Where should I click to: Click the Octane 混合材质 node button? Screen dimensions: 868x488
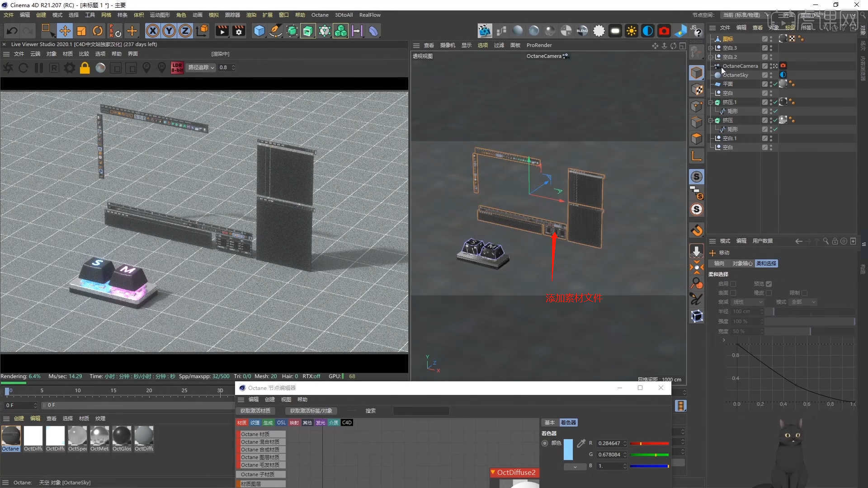point(260,442)
